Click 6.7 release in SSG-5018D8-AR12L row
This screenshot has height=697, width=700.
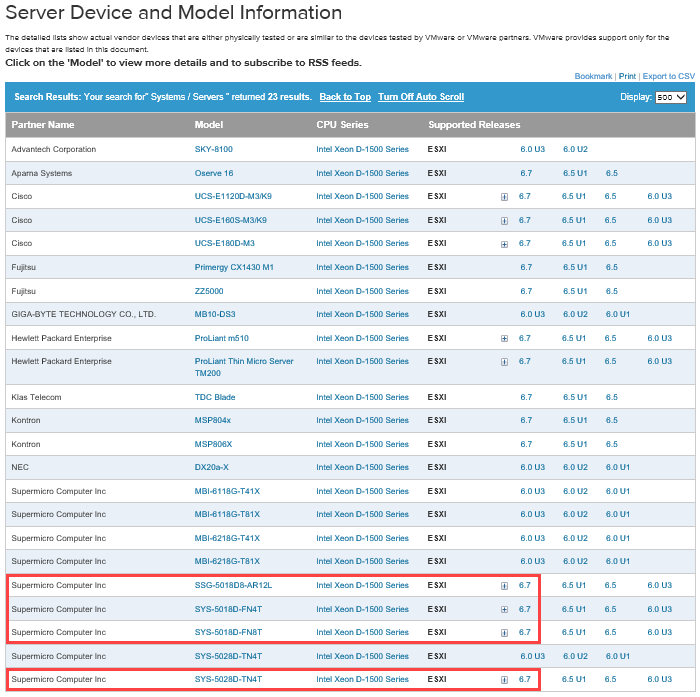[525, 585]
